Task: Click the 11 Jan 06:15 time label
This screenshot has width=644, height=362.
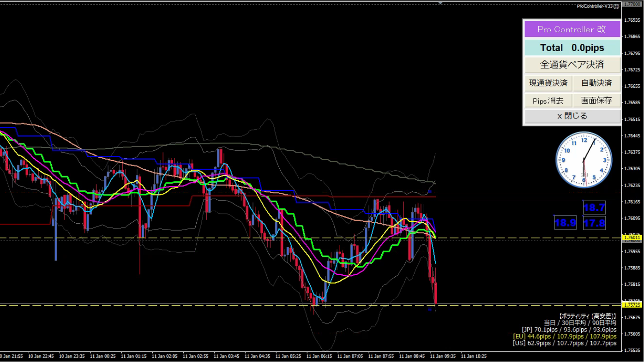Action: point(319,356)
